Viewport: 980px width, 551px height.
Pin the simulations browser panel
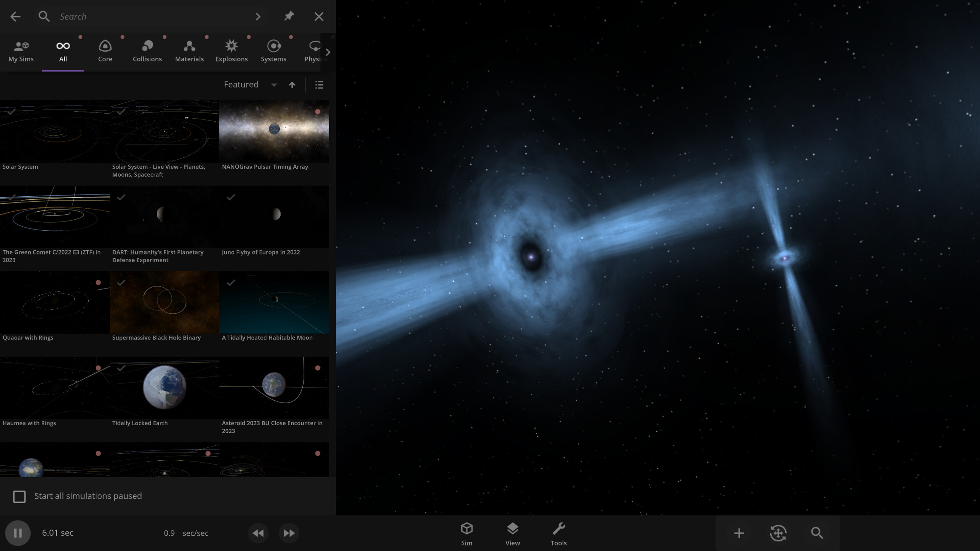(289, 16)
